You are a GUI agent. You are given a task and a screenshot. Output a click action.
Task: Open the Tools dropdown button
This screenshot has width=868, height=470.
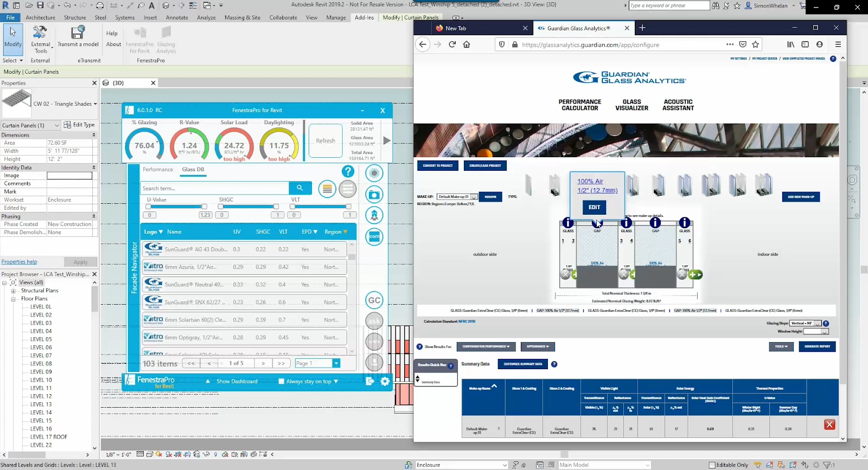click(781, 346)
